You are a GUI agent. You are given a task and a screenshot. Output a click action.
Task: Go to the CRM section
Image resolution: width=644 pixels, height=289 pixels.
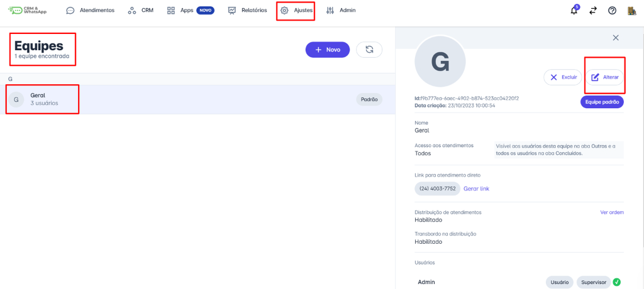point(140,11)
